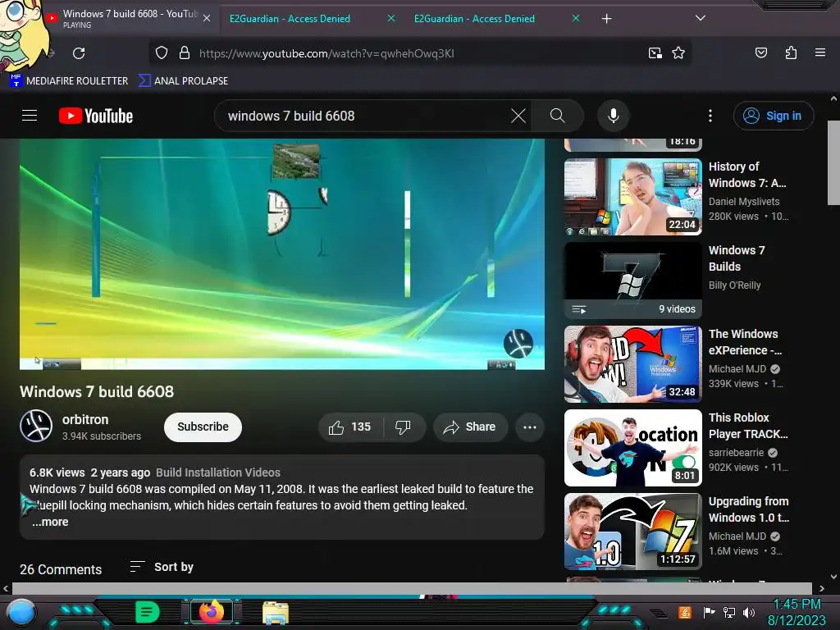Open History of Windows 7 thumbnail

point(632,197)
